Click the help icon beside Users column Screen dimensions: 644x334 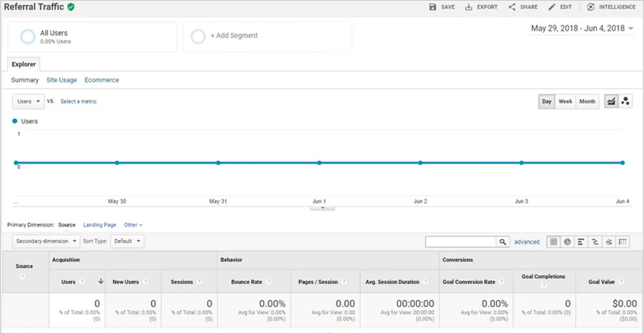coord(82,281)
